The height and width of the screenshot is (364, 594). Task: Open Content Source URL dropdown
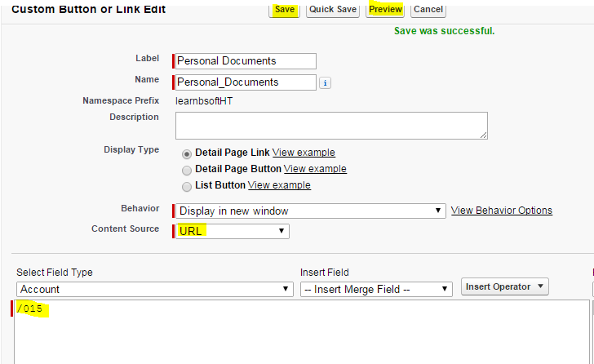[233, 231]
